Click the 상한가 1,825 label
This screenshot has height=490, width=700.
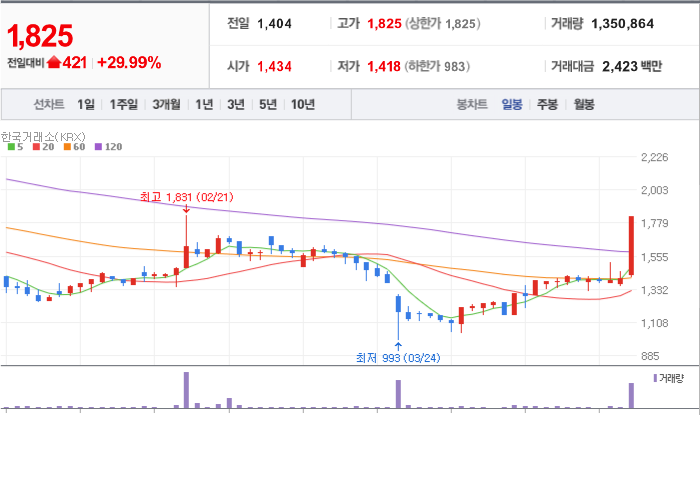point(443,24)
